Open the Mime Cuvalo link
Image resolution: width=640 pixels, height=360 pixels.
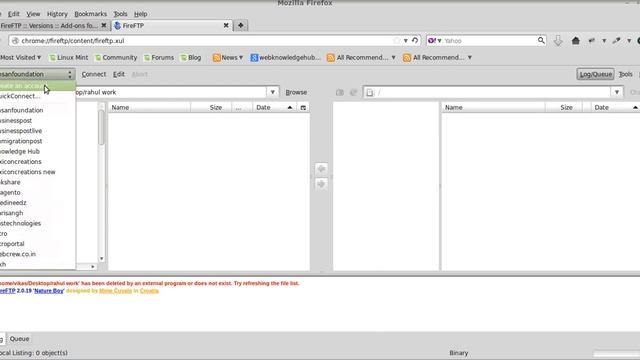point(116,291)
